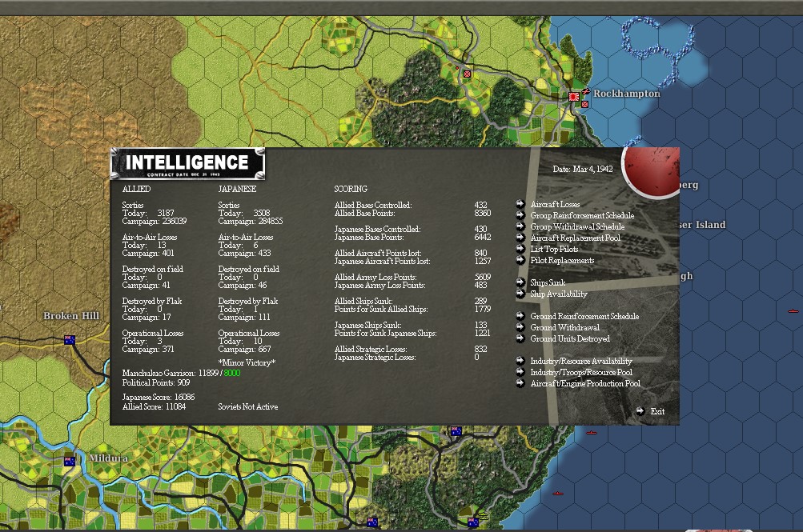This screenshot has height=532, width=803.
Task: Click the INTELLIGENCE banner plaque
Action: [187, 163]
